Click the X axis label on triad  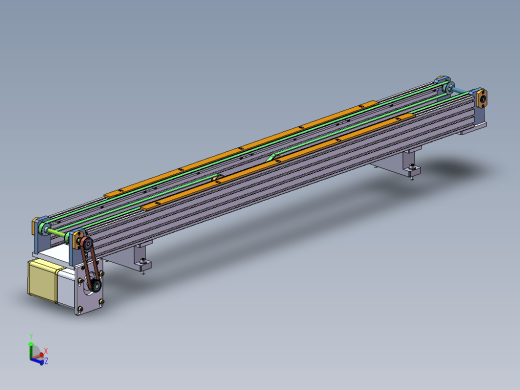click(x=46, y=351)
